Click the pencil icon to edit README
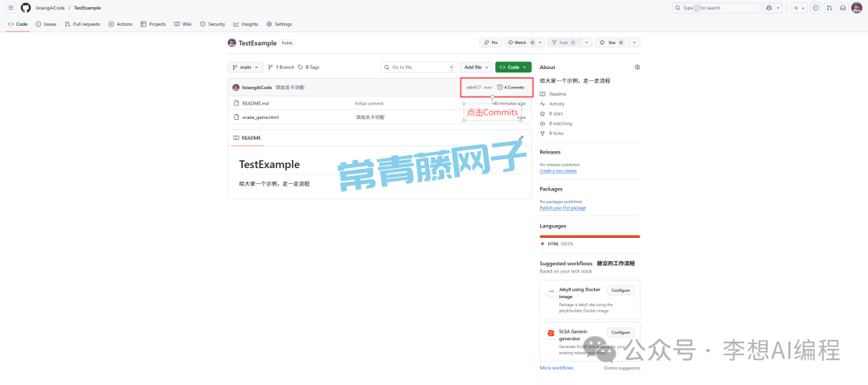This screenshot has height=385, width=868. point(521,138)
